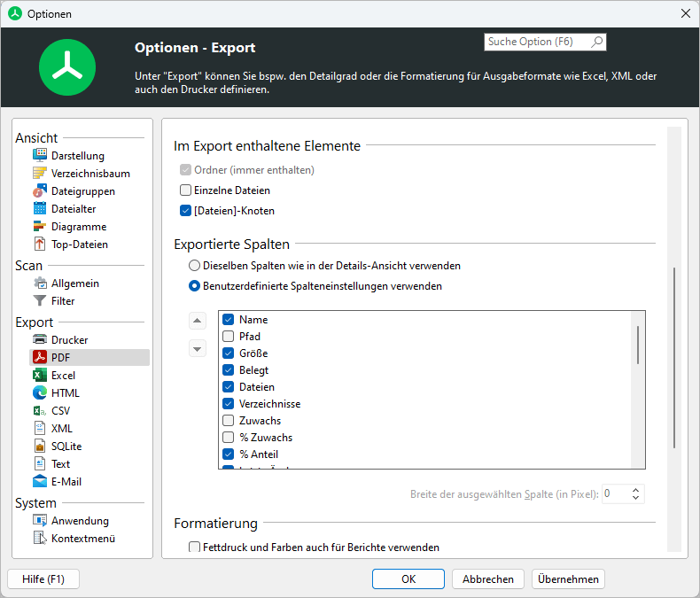
Task: Uncheck the Größe column checkbox
Action: coord(228,353)
